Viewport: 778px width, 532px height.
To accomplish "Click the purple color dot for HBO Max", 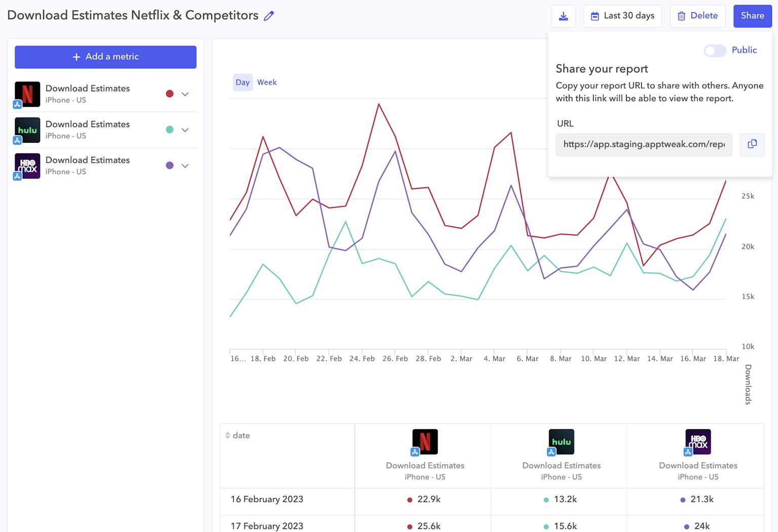I will (x=170, y=166).
